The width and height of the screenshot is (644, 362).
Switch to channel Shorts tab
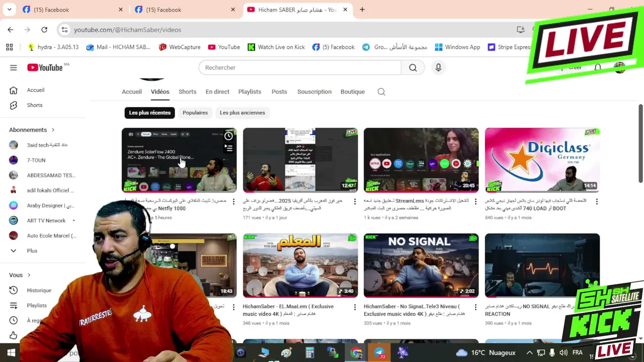coord(187,92)
